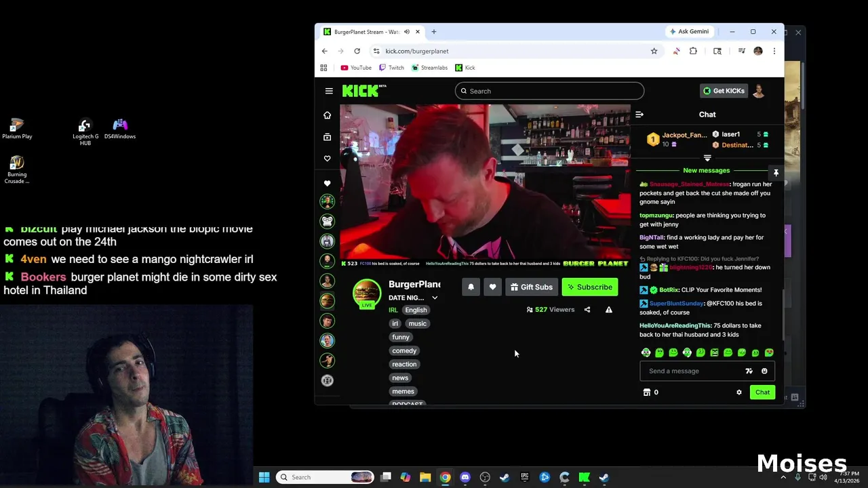Screen dimensions: 868x488
Task: Show hidden system tray icons
Action: [x=783, y=477]
